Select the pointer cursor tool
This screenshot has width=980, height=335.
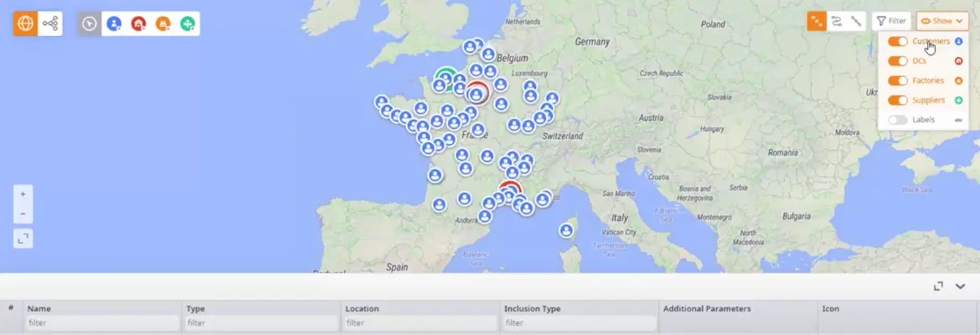pos(90,23)
